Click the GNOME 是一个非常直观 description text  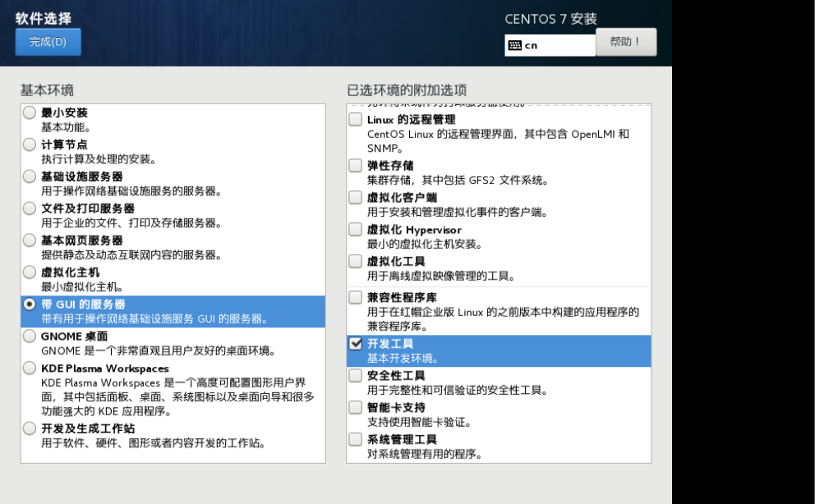159,351
